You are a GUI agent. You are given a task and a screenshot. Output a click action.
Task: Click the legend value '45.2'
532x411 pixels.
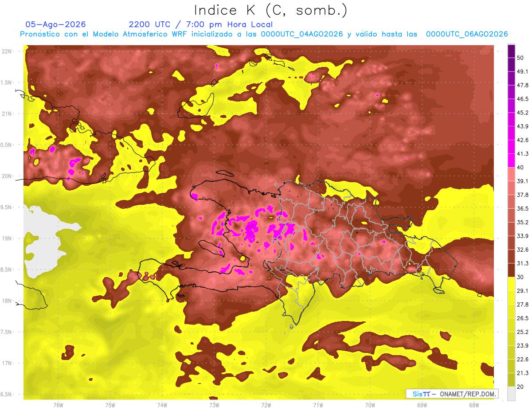tap(523, 113)
